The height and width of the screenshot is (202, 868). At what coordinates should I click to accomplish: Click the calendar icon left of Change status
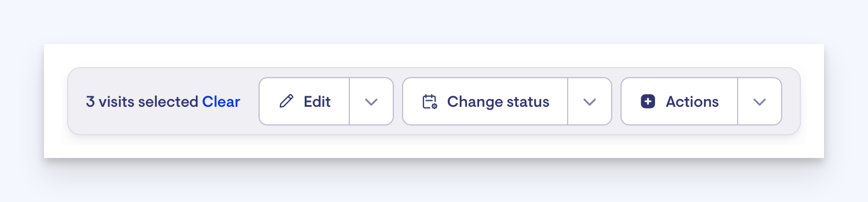point(430,101)
